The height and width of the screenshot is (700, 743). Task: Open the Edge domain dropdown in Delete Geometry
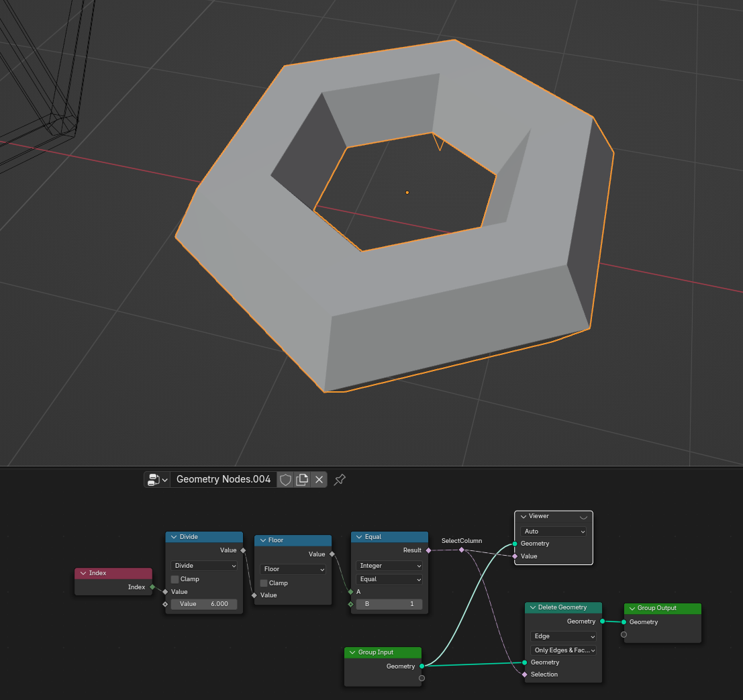[x=563, y=636]
